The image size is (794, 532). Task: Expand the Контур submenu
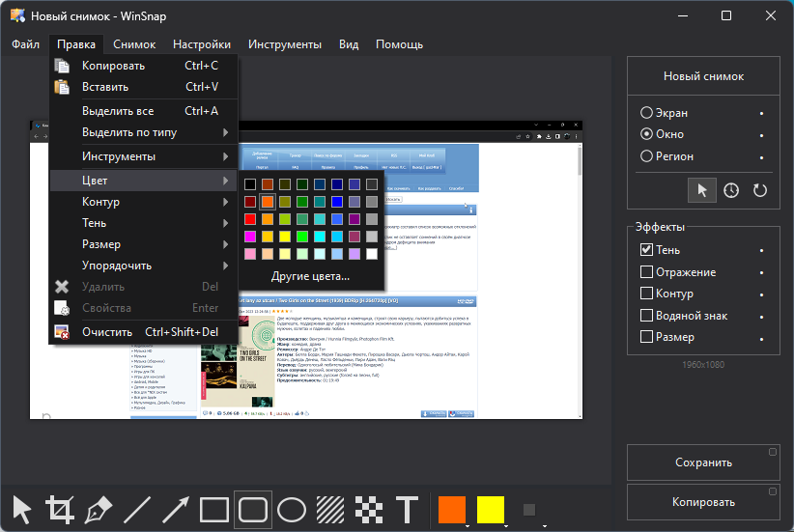point(144,202)
